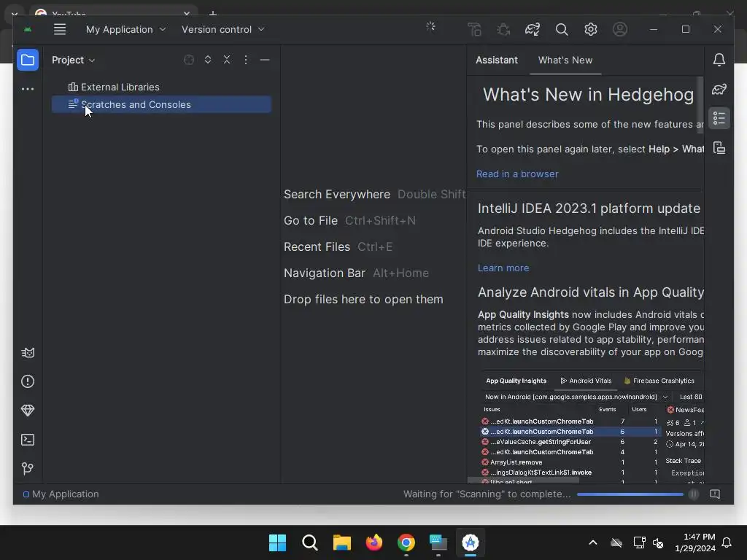Open the Project view selector dropdown
Viewport: 747px width, 560px height.
point(74,60)
